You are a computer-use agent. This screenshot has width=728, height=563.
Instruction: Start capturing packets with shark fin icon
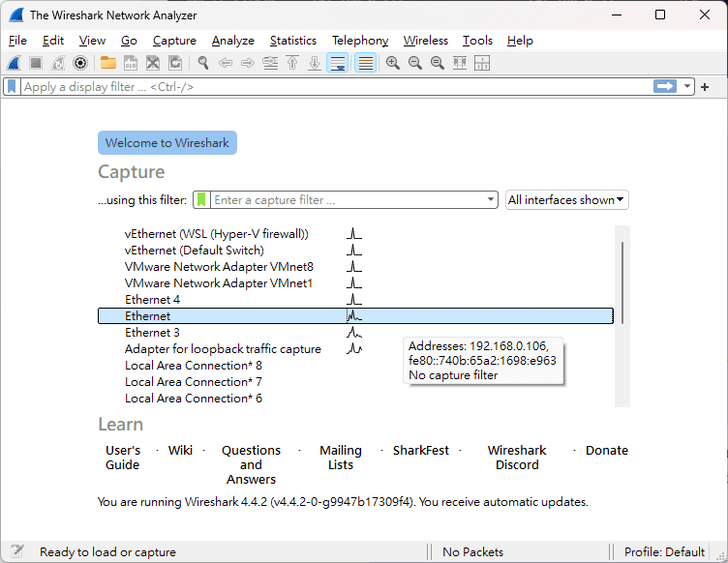pos(15,63)
